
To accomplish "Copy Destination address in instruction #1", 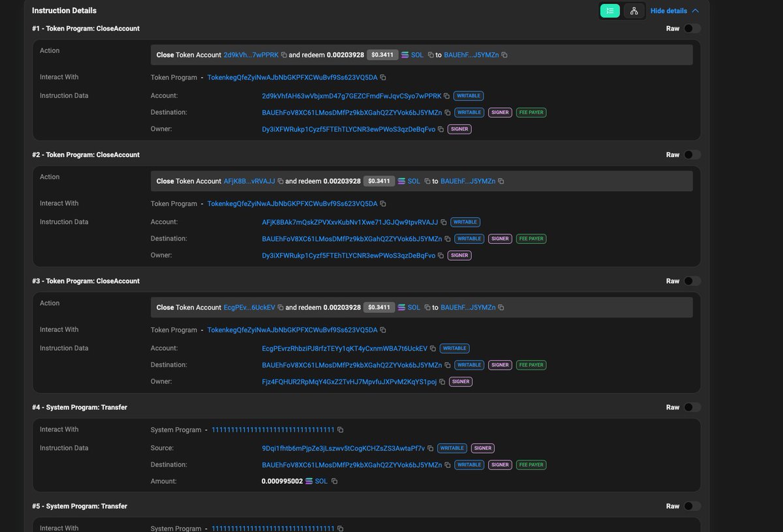I will 447,113.
